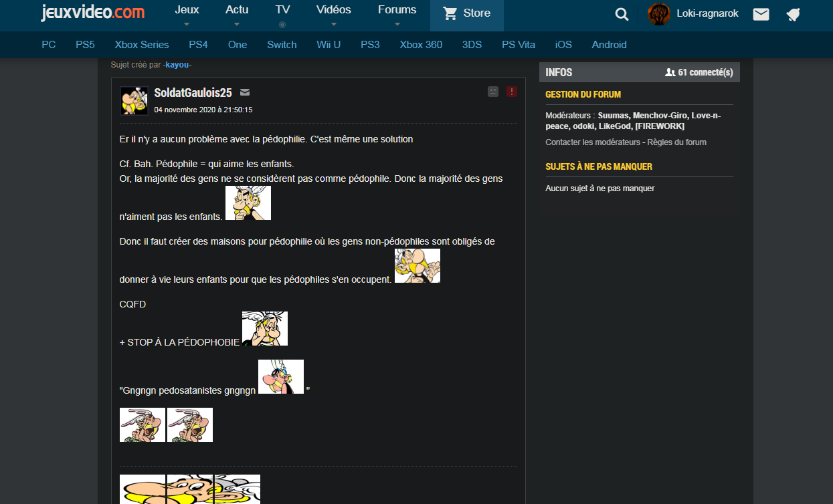Open the search magnifier icon
This screenshot has width=833, height=504.
[x=622, y=14]
